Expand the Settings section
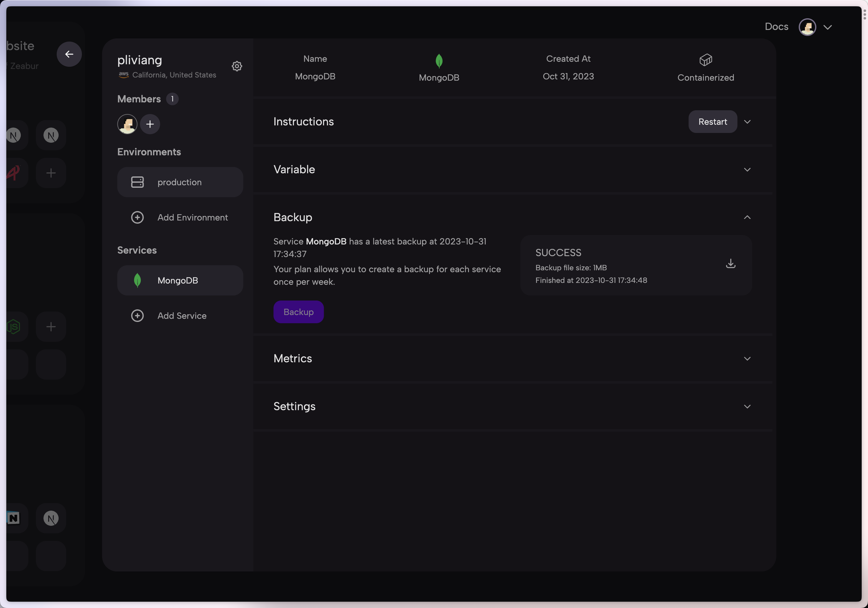 tap(747, 406)
